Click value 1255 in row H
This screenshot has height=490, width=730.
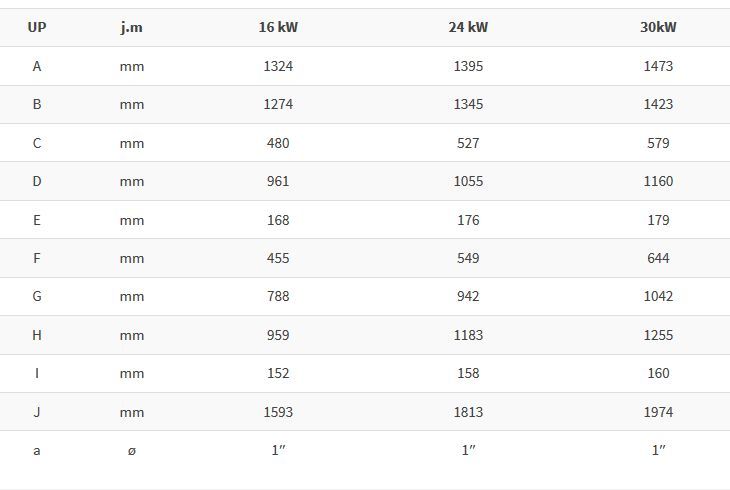point(658,335)
